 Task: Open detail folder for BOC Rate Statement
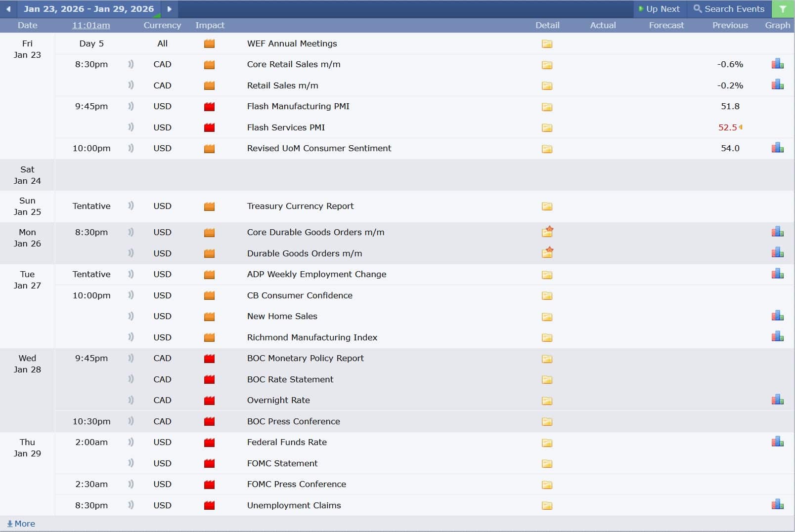547,380
